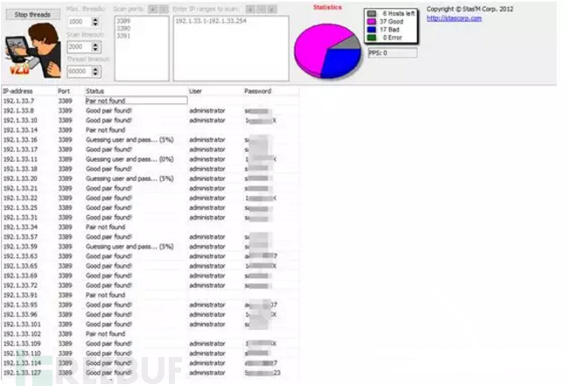Select the 192.1.33.1-192.1.33.254 range entry
The image size is (579, 392).
(212, 19)
